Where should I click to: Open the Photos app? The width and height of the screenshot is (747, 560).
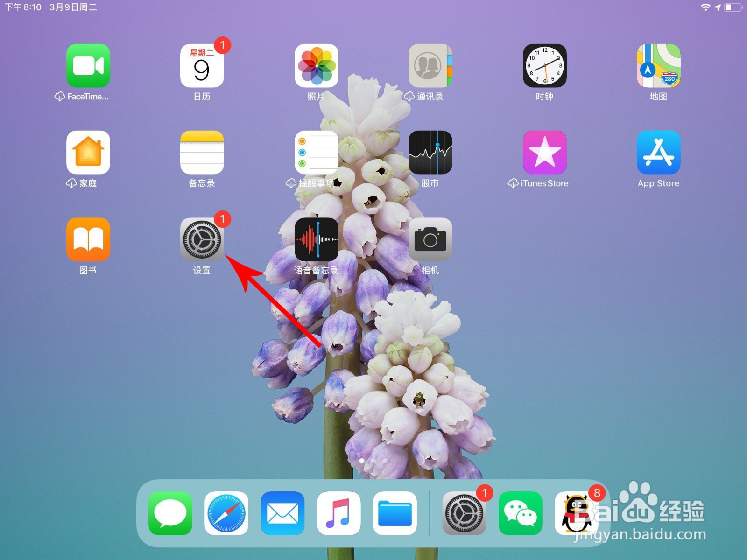point(316,65)
